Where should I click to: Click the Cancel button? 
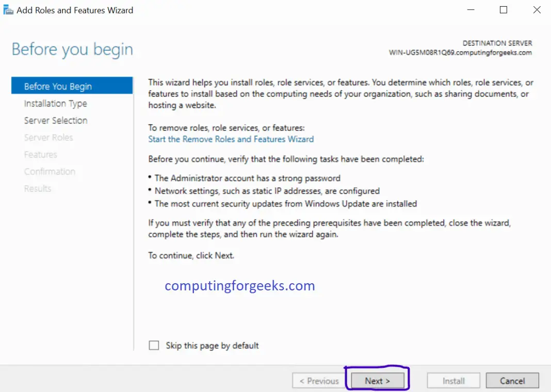pos(512,380)
